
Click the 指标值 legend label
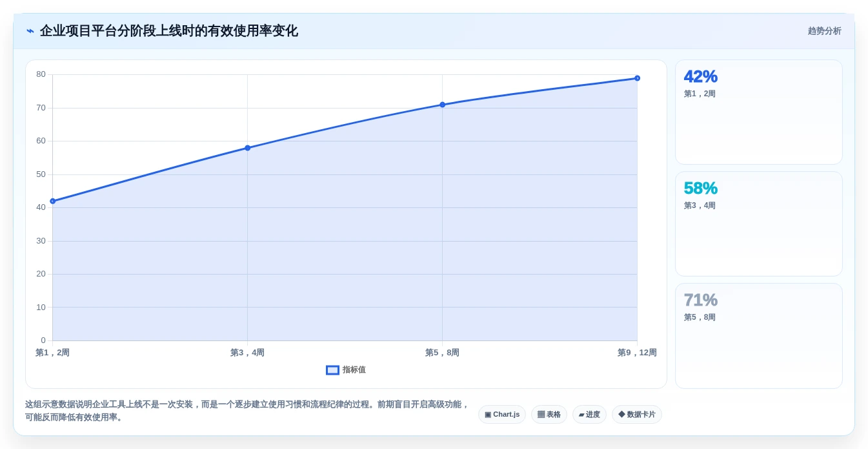coord(354,370)
